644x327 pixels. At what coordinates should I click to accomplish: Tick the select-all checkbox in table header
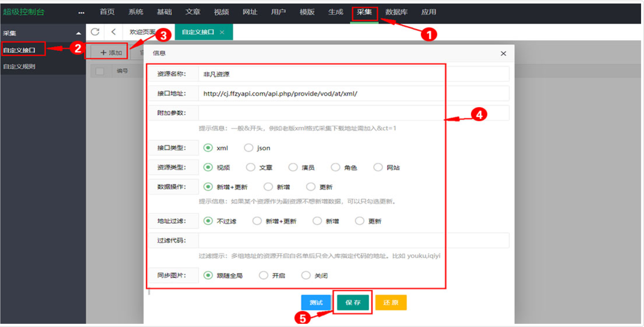[x=100, y=71]
